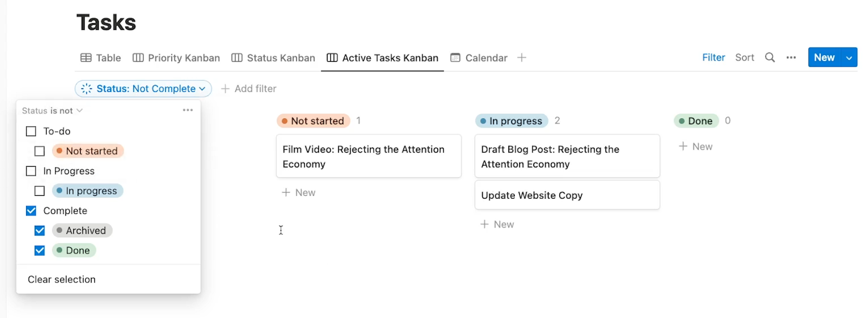
Task: Open the view options three-dot menu
Action: point(791,58)
